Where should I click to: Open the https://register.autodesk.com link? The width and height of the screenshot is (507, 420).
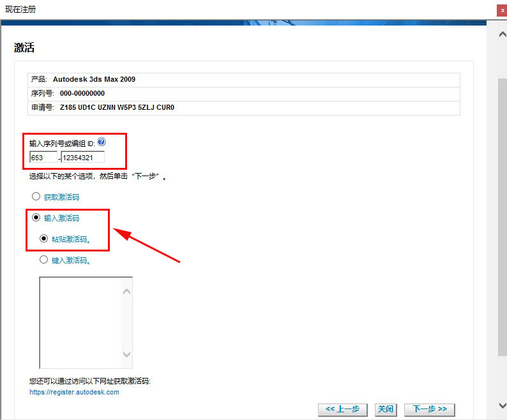(x=74, y=392)
